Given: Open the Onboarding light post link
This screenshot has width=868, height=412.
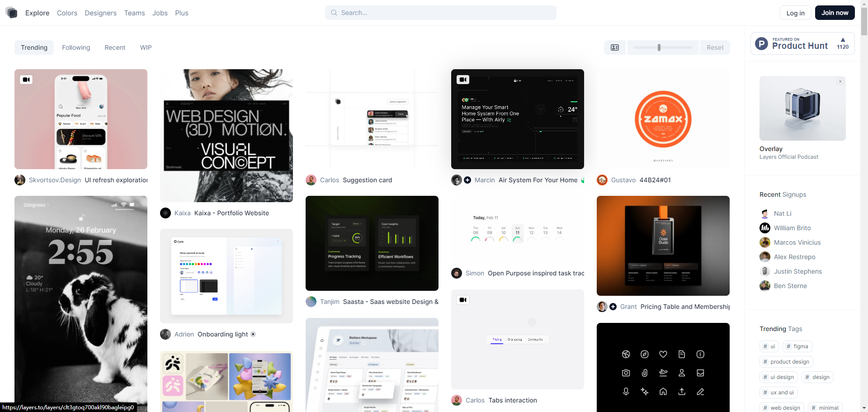Looking at the screenshot, I should pos(226,334).
